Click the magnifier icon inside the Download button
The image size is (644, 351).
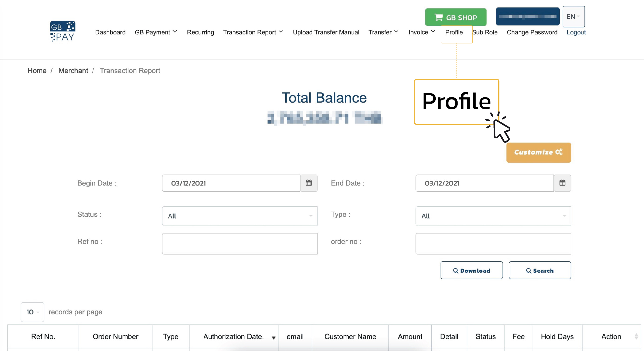[x=456, y=271]
